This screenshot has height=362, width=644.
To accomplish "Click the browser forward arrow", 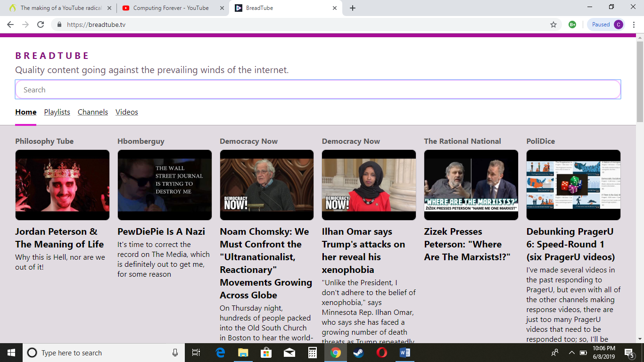I will pyautogui.click(x=25, y=25).
